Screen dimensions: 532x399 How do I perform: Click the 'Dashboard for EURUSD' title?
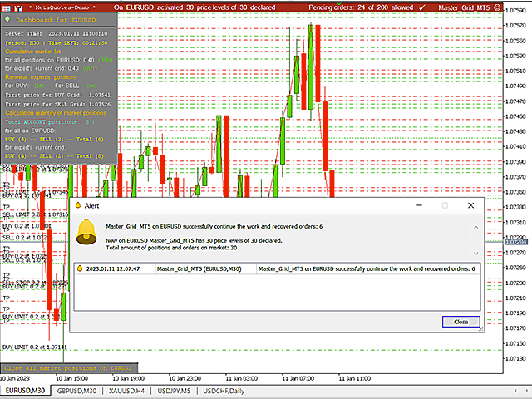point(56,20)
